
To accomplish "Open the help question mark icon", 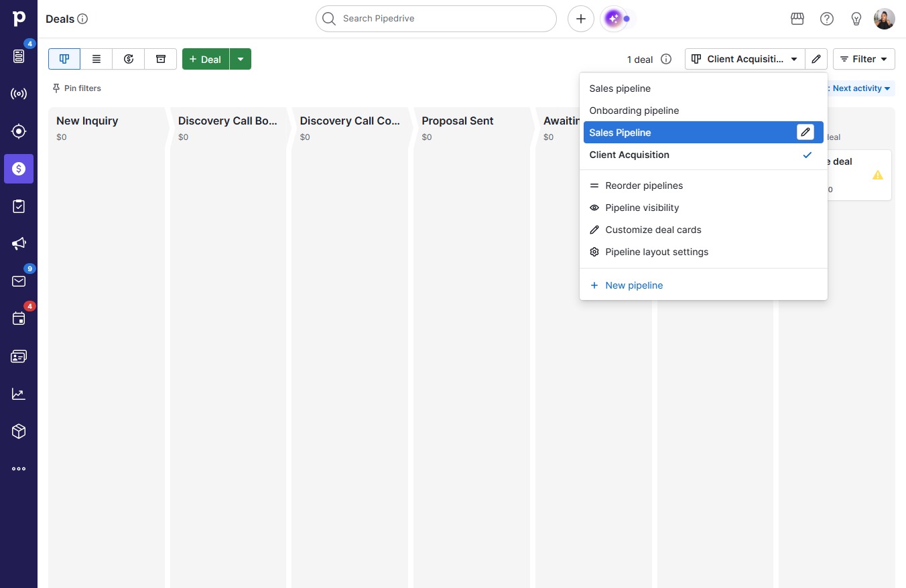I will tap(827, 19).
